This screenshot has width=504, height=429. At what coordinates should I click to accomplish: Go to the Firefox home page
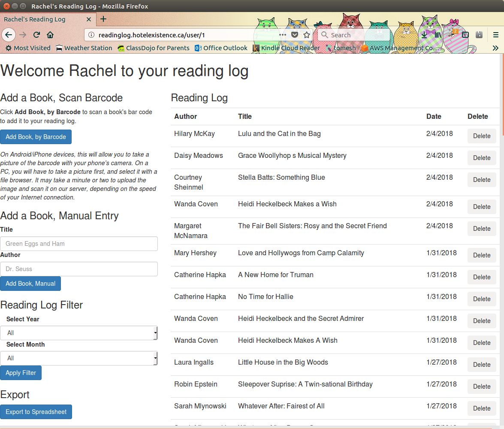[x=50, y=35]
